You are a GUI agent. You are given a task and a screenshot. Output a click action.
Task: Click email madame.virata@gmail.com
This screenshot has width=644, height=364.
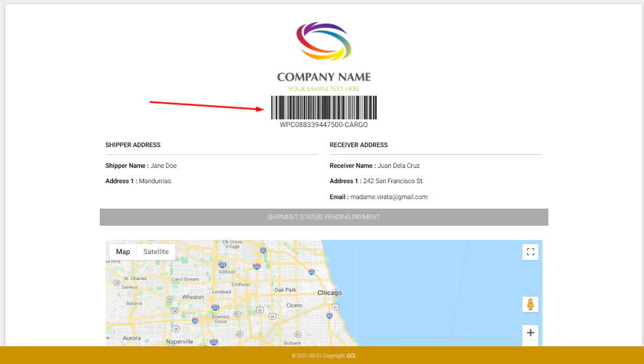pyautogui.click(x=388, y=197)
